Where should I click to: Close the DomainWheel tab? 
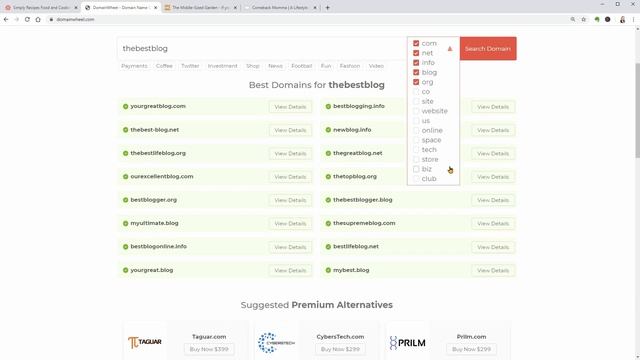155,7
